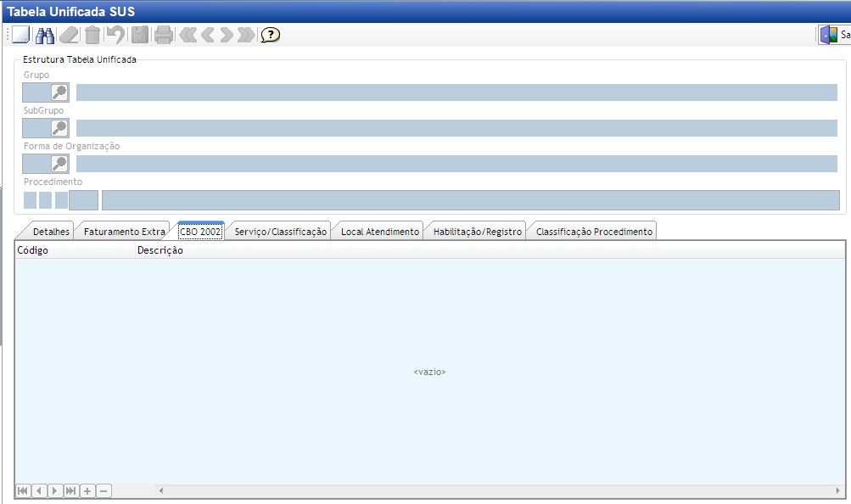Click the Descrição column header
The image size is (851, 504).
490,250
